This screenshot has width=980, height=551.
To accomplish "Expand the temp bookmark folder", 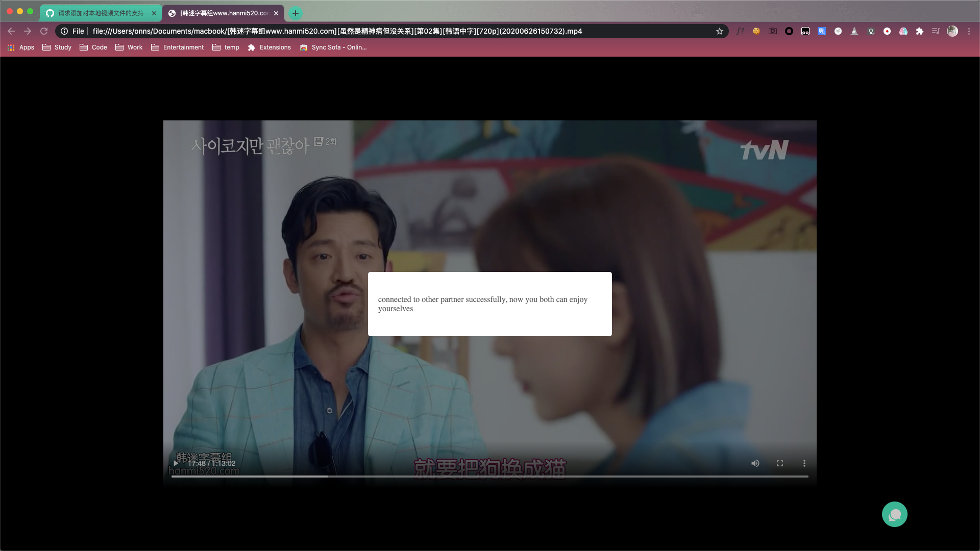I will pyautogui.click(x=226, y=47).
